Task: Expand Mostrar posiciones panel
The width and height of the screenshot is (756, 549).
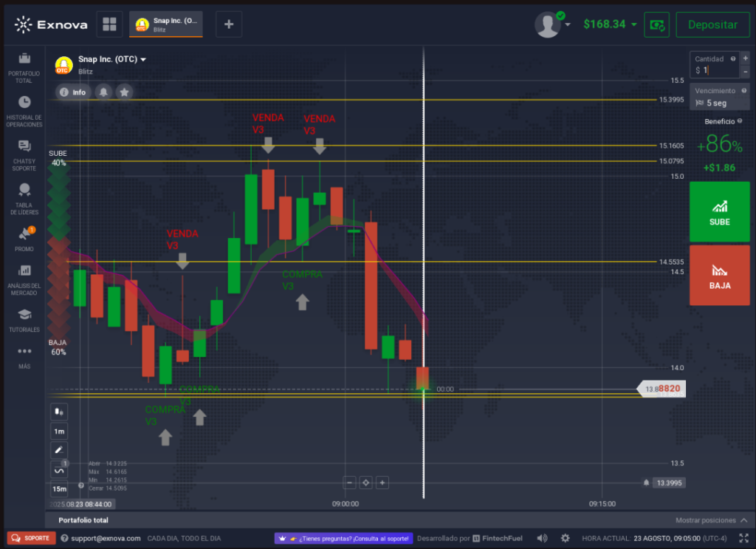Action: tap(710, 520)
